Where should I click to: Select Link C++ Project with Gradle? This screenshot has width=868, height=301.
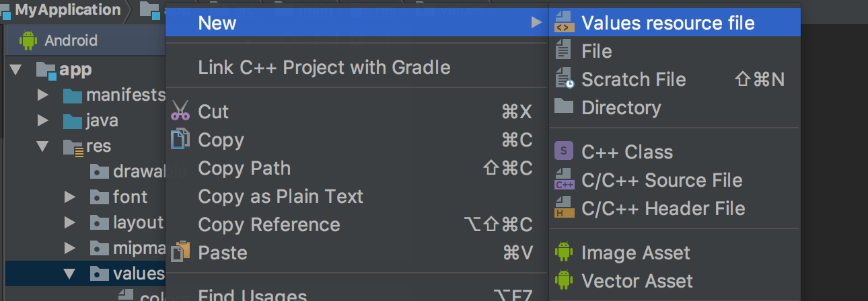(324, 67)
